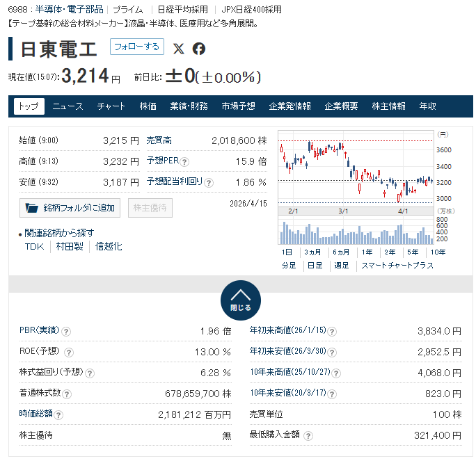The width and height of the screenshot is (476, 461).
Task: Click the PBR(実績) label link
Action: point(40,330)
